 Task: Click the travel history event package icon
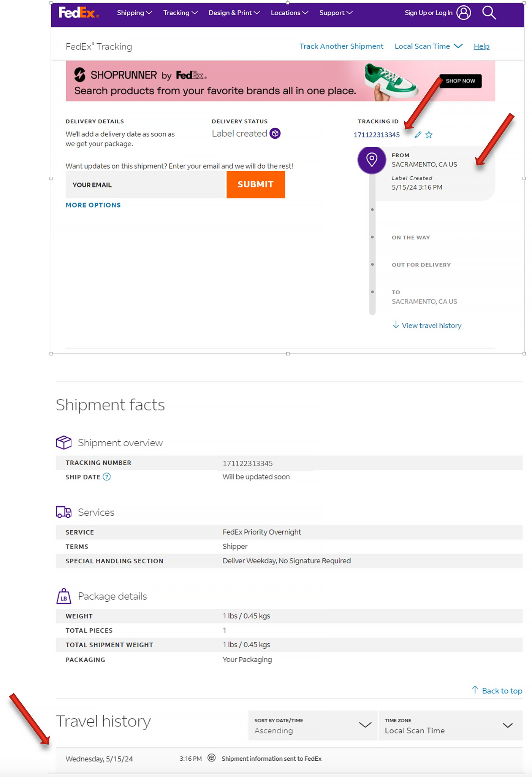pyautogui.click(x=212, y=758)
